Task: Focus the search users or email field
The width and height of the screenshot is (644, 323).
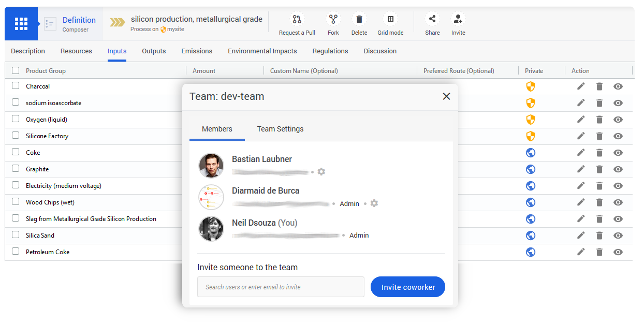Action: coord(281,287)
